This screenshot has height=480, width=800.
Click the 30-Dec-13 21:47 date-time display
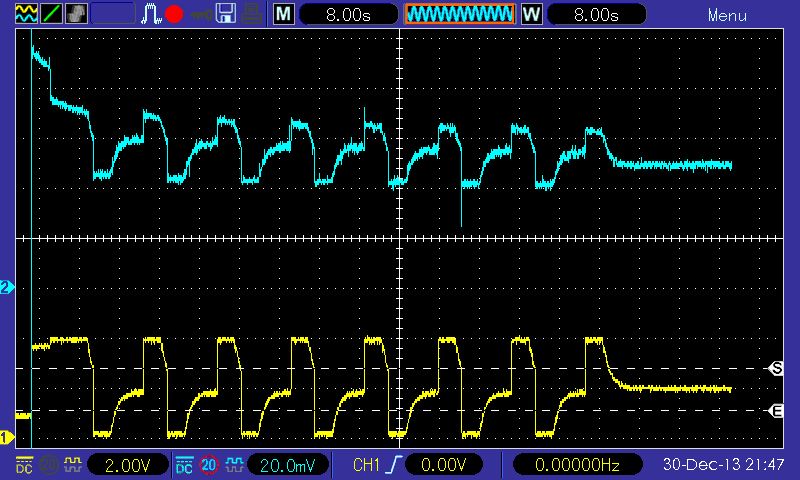[x=723, y=464]
